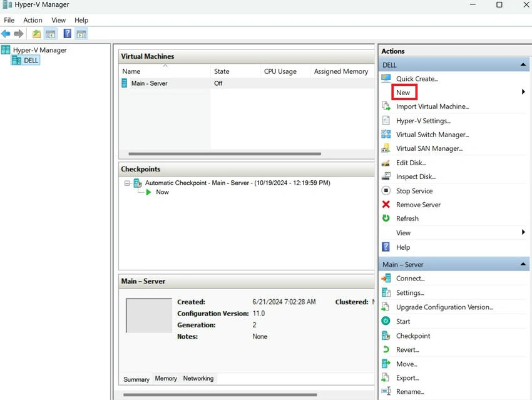
Task: Click Stop Service action
Action: pos(414,191)
